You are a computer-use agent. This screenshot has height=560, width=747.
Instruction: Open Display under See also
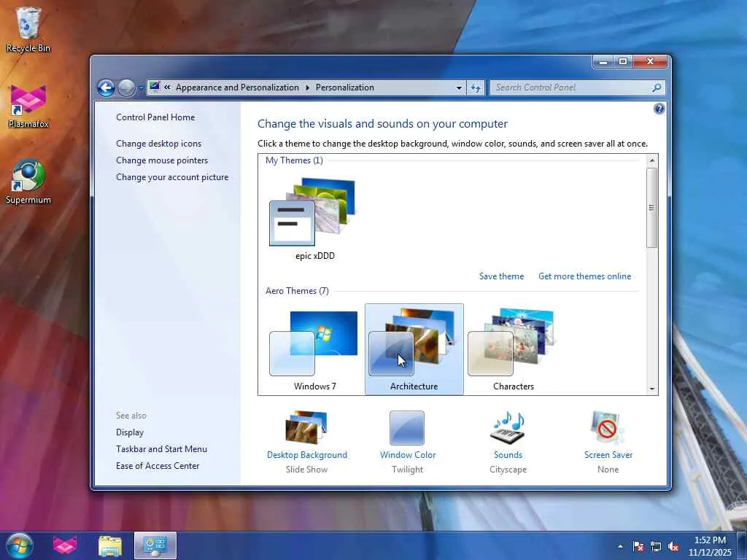(x=130, y=432)
